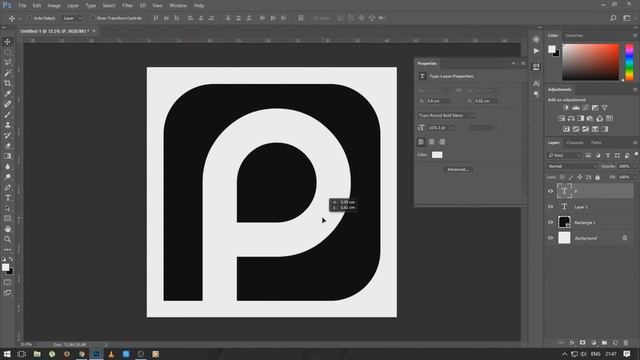The image size is (640, 360).
Task: Add a Levels adjustment
Action: (576, 108)
